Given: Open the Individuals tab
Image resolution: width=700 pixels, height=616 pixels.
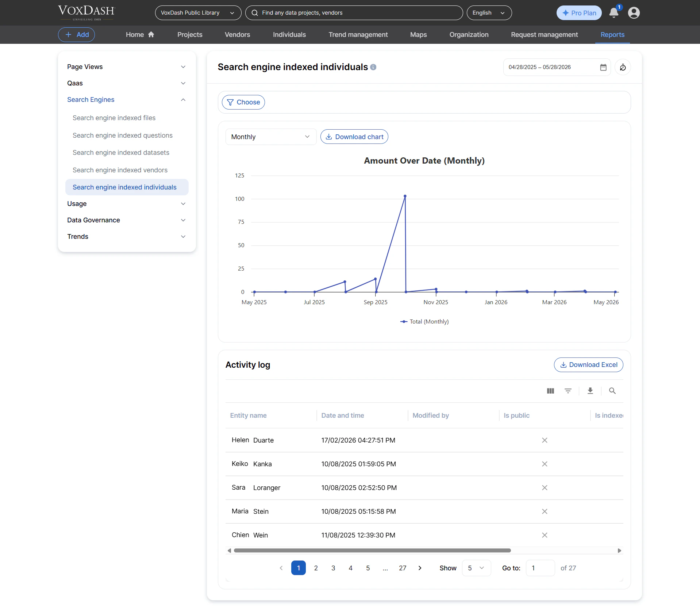Looking at the screenshot, I should pos(289,35).
